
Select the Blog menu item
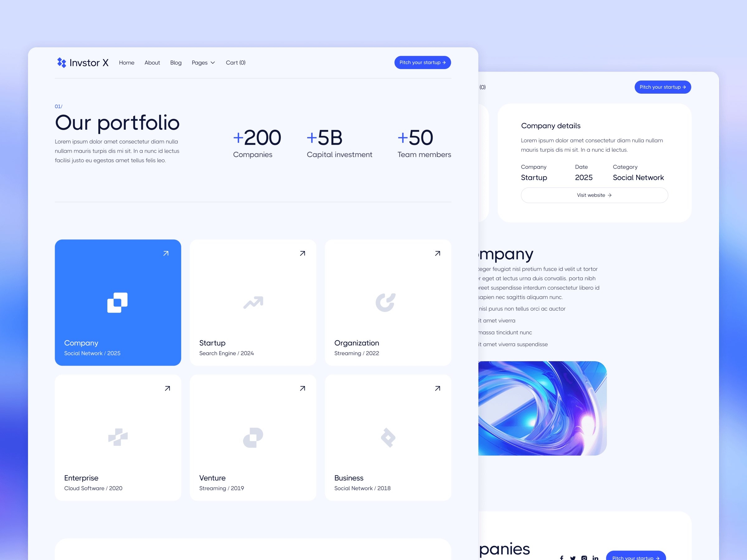click(x=175, y=62)
